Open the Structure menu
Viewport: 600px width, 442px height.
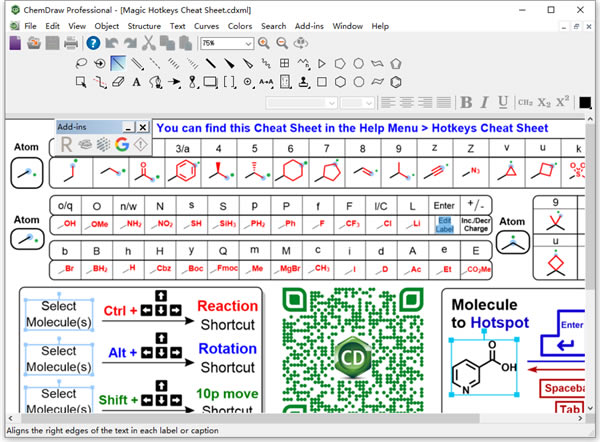tap(145, 25)
